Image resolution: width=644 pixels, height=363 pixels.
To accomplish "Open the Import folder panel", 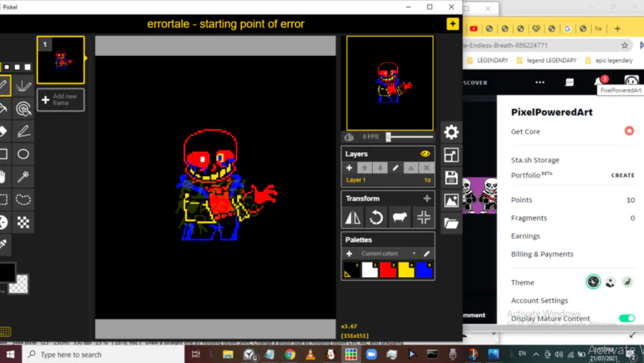I will pyautogui.click(x=451, y=223).
